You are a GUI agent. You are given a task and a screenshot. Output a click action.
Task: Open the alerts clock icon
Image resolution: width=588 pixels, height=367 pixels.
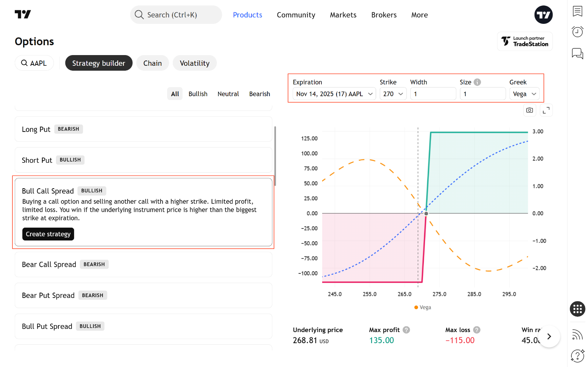(x=577, y=32)
